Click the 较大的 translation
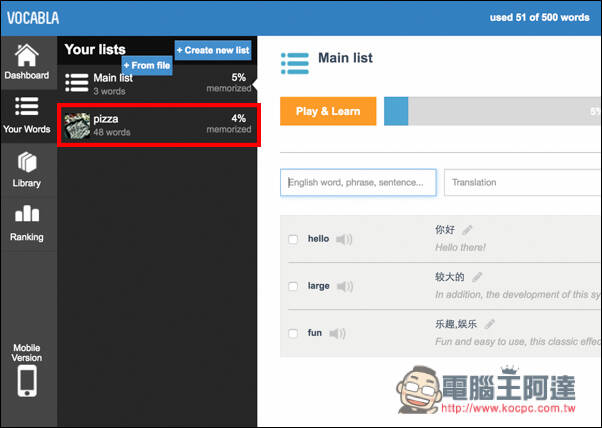This screenshot has height=428, width=602. point(450,277)
